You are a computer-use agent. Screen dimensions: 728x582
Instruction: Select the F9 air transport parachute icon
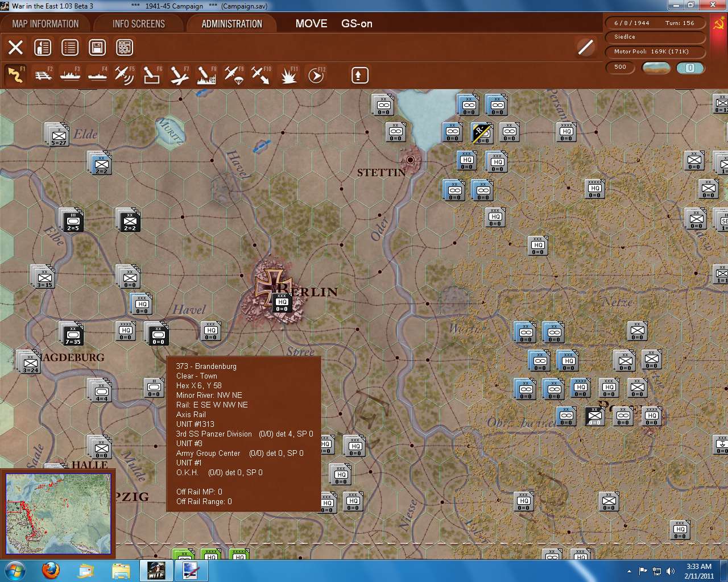coord(234,75)
